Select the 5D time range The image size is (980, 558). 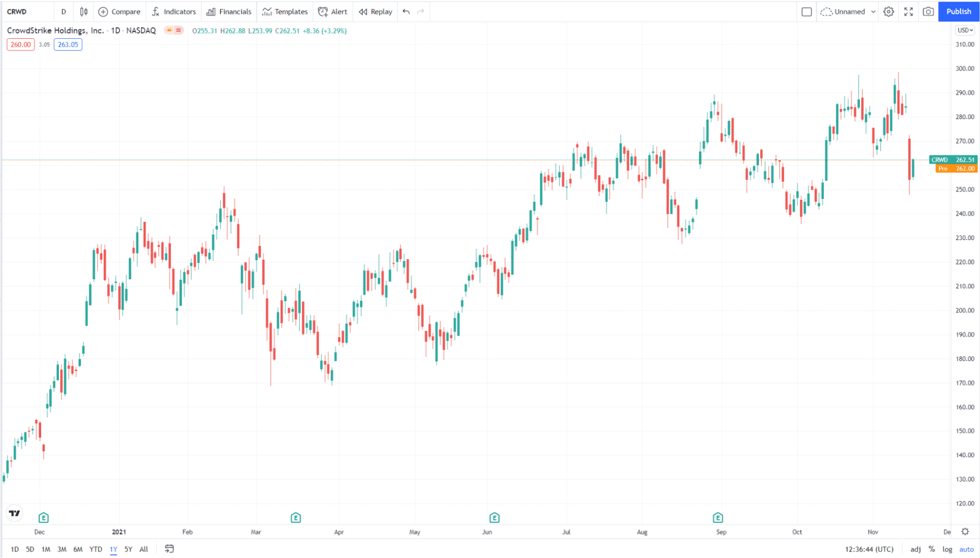(30, 549)
